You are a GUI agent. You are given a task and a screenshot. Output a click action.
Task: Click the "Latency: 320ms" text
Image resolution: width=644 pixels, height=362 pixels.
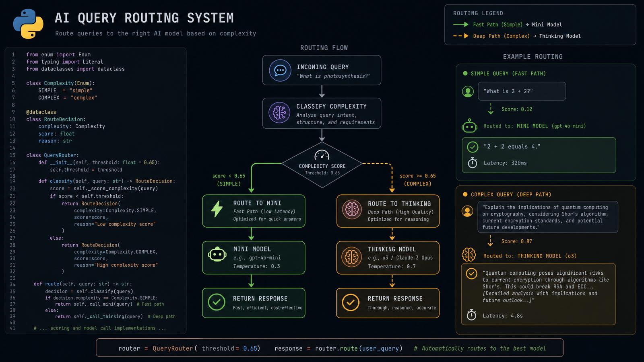coord(505,163)
